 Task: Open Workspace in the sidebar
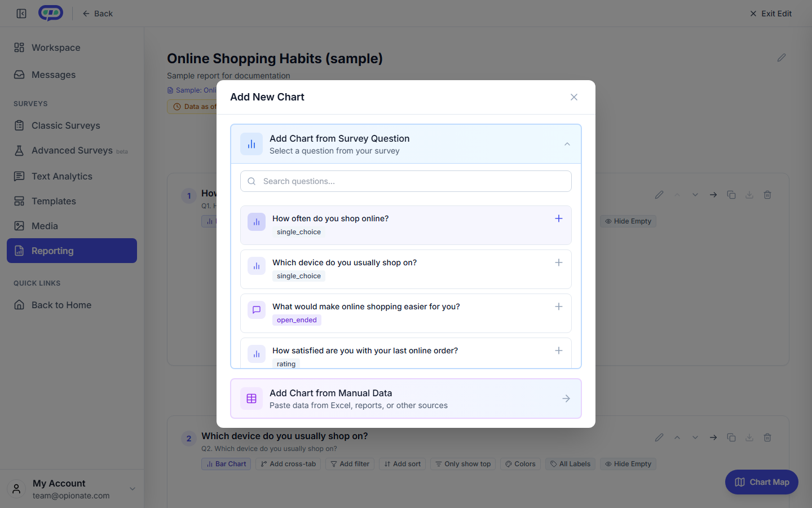[72, 47]
